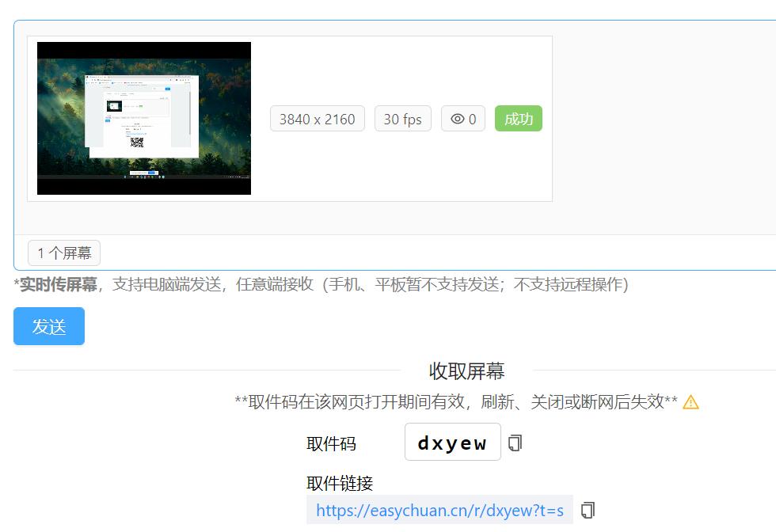The image size is (776, 532).
Task: Click the copy icon beside the 取件码
Action: click(514, 441)
